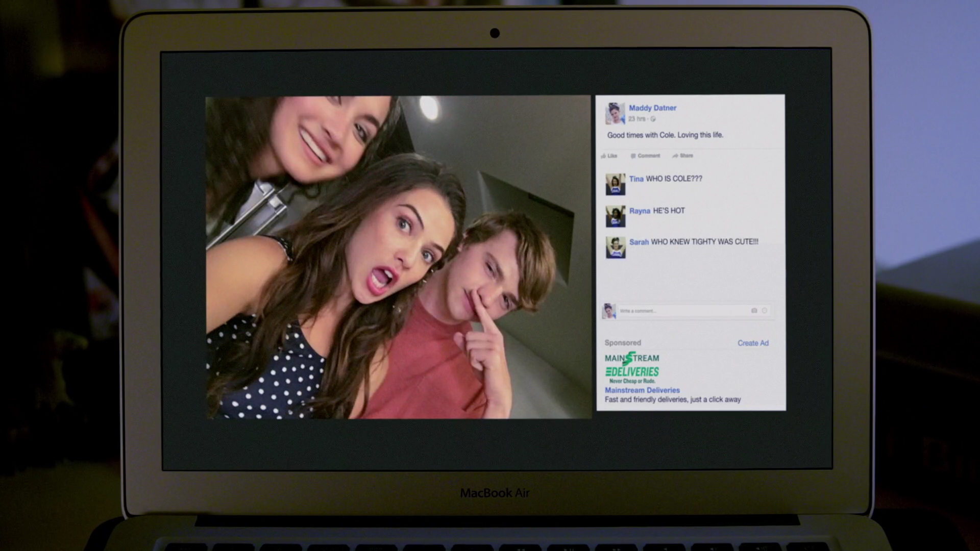Focus the Write a comment field
The width and height of the screenshot is (980, 551).
pyautogui.click(x=694, y=311)
